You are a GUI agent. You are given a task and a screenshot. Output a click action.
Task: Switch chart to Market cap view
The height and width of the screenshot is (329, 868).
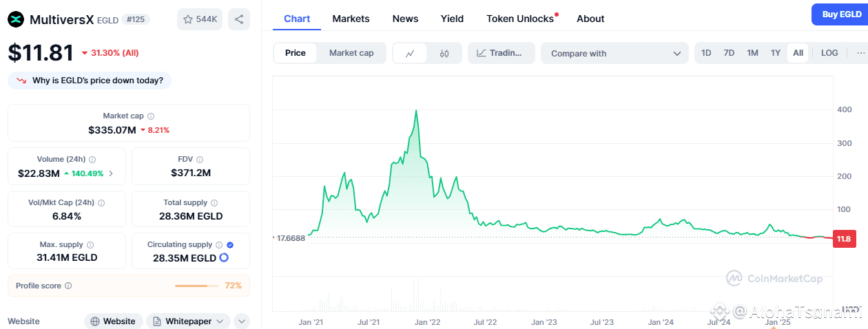click(x=351, y=53)
